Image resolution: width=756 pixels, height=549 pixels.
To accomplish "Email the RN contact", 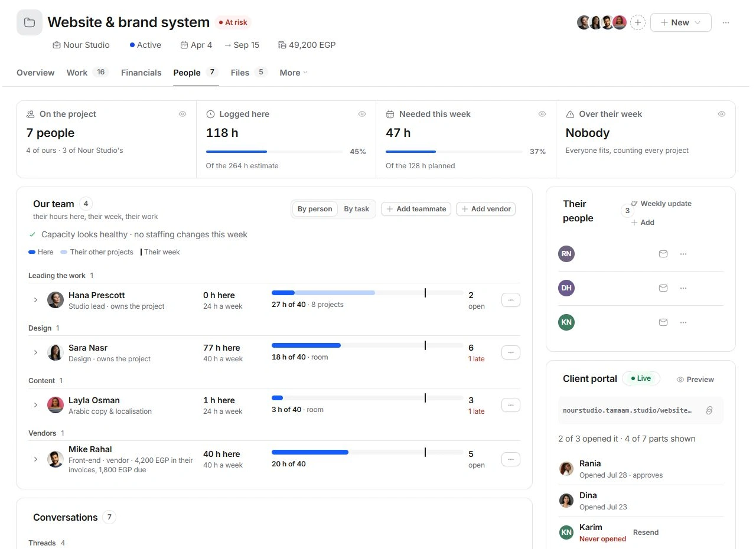I will click(x=663, y=254).
